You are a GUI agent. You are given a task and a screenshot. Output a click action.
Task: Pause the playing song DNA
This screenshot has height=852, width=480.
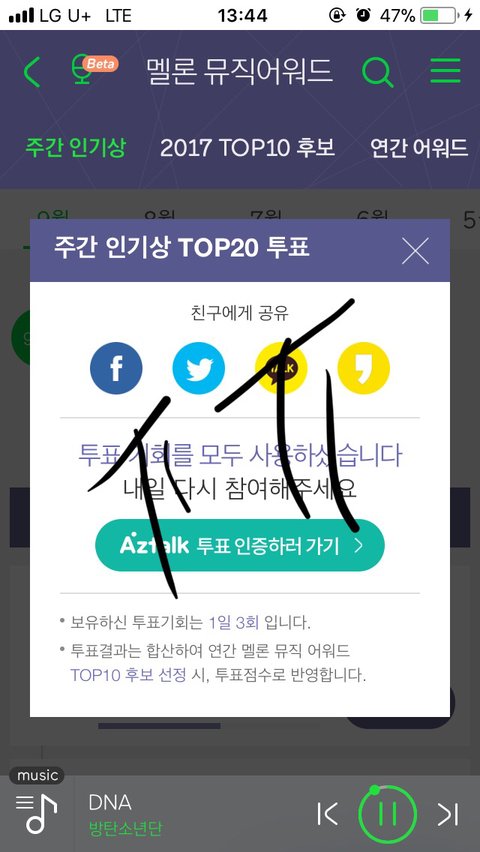[x=388, y=813]
